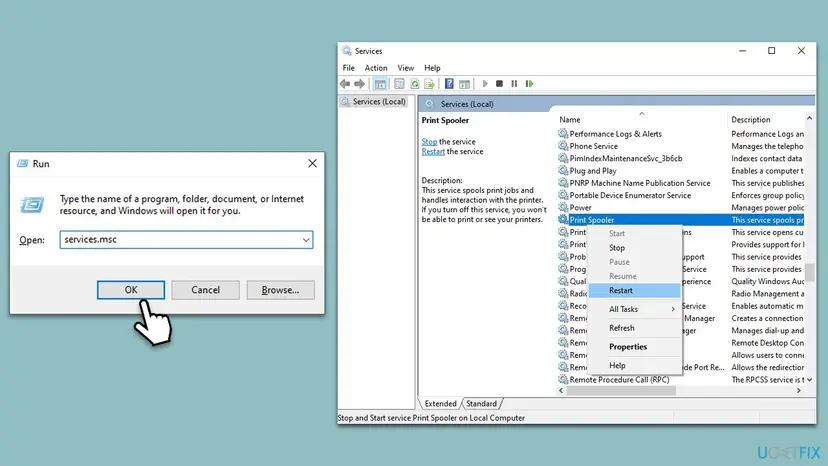Click the Pause Service toolbar icon
This screenshot has height=466, width=828.
point(514,83)
